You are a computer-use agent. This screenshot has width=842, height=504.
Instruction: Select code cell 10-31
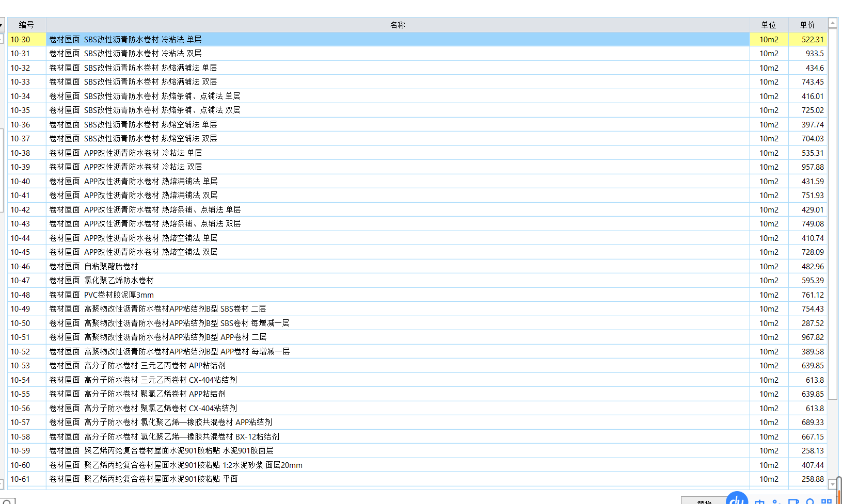click(x=27, y=54)
